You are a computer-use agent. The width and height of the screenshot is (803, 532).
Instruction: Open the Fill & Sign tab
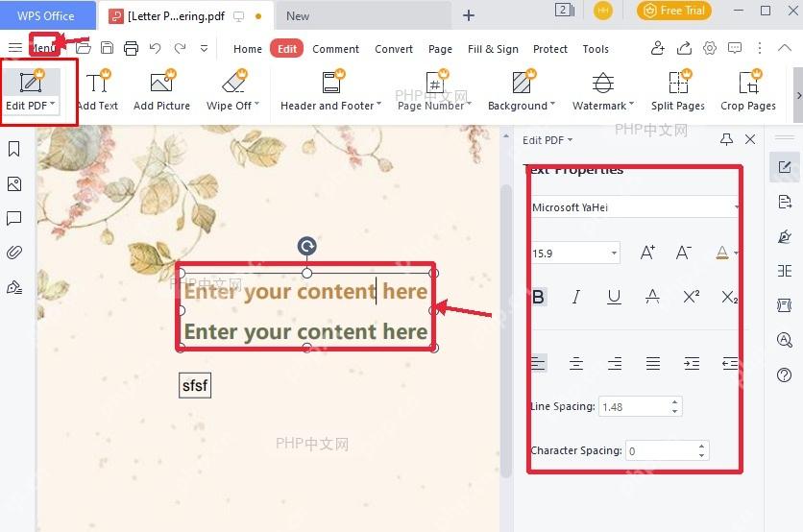[493, 49]
